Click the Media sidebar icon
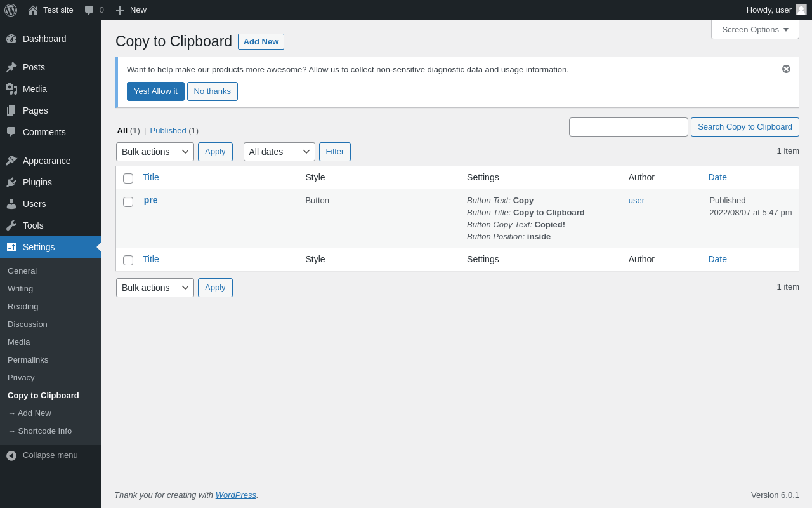Screen dimensions: 812x508 point(11,89)
